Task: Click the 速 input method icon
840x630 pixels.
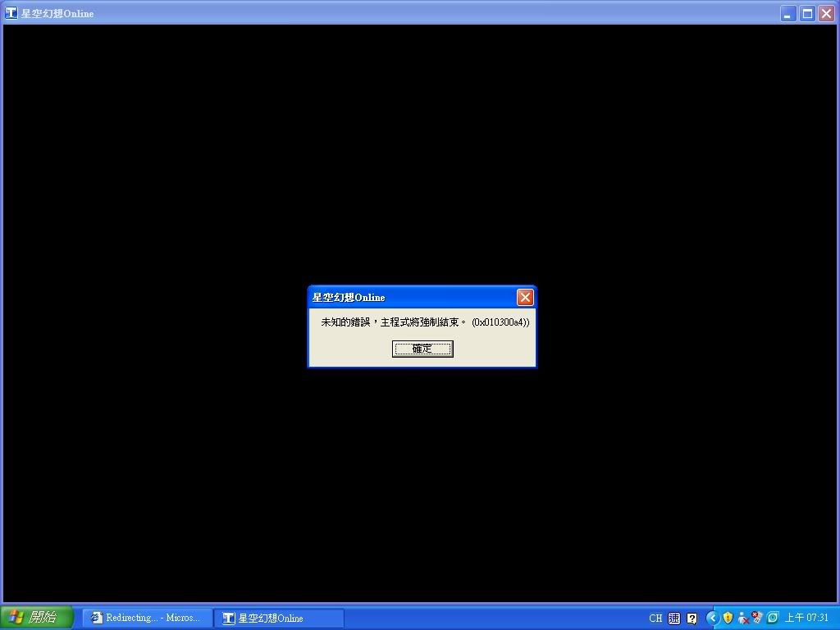Action: (x=674, y=618)
